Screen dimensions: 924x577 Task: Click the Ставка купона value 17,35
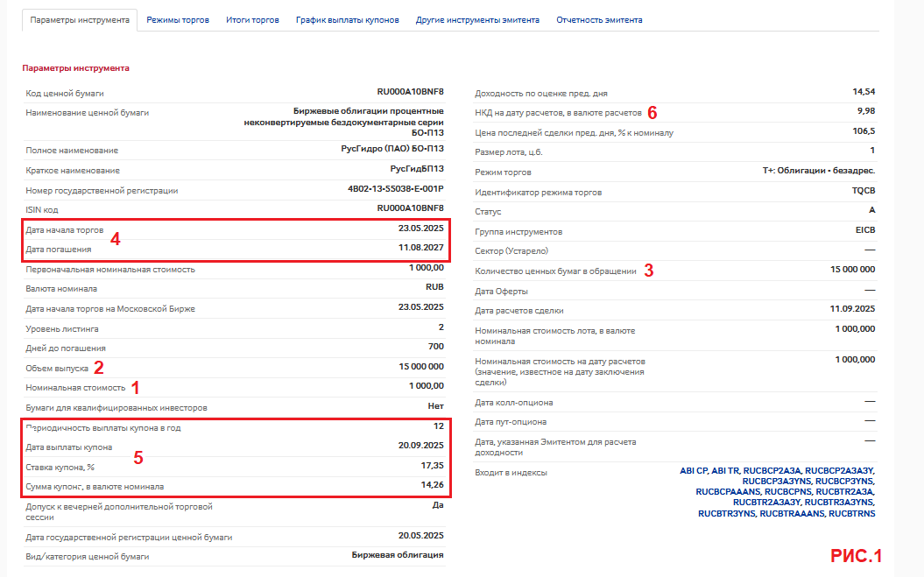433,466
